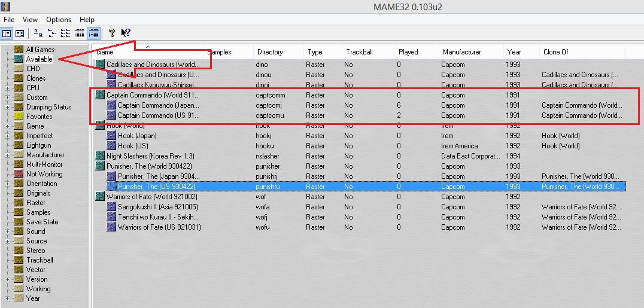Click the 'Irem America' manufacturer cell
The height and width of the screenshot is (308, 644).
click(460, 146)
